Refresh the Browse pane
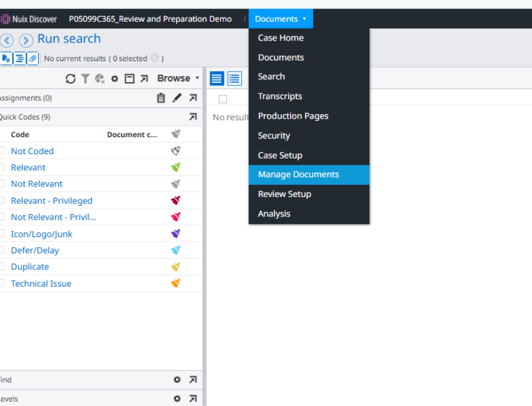532x406 pixels. coord(70,79)
